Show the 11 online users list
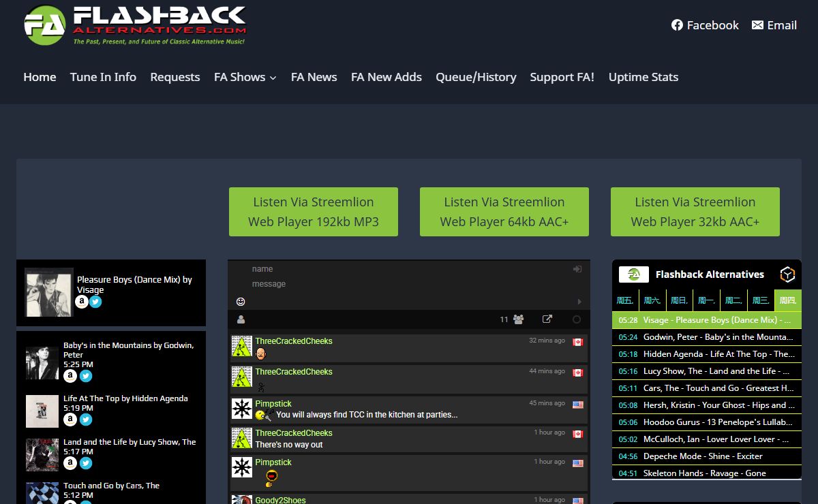This screenshot has width=818, height=504. [512, 319]
